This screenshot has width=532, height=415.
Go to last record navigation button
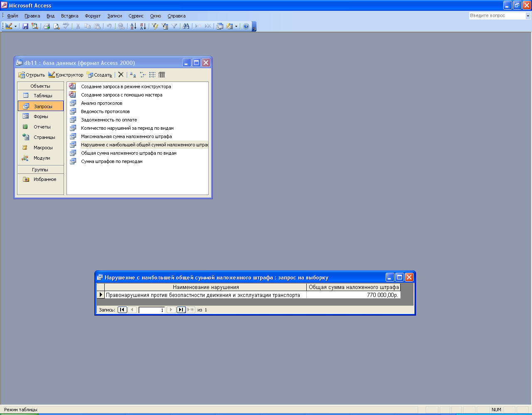181,310
